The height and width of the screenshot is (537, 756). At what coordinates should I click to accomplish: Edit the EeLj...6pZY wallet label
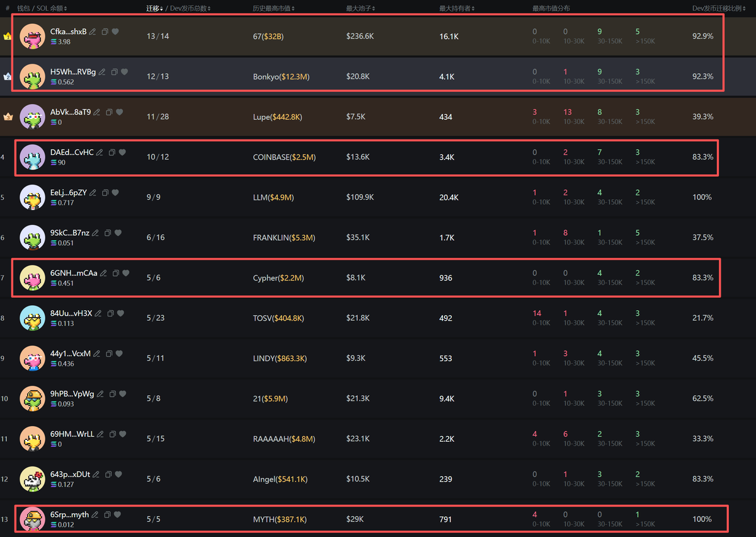93,193
